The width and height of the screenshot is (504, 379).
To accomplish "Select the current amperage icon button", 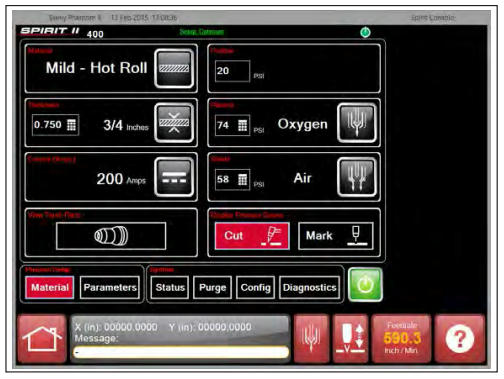I will pyautogui.click(x=174, y=177).
